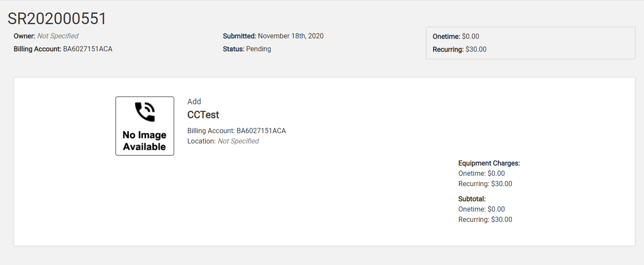Screen dimensions: 644x265
Task: Click the Equipment Charges heading
Action: click(x=489, y=163)
